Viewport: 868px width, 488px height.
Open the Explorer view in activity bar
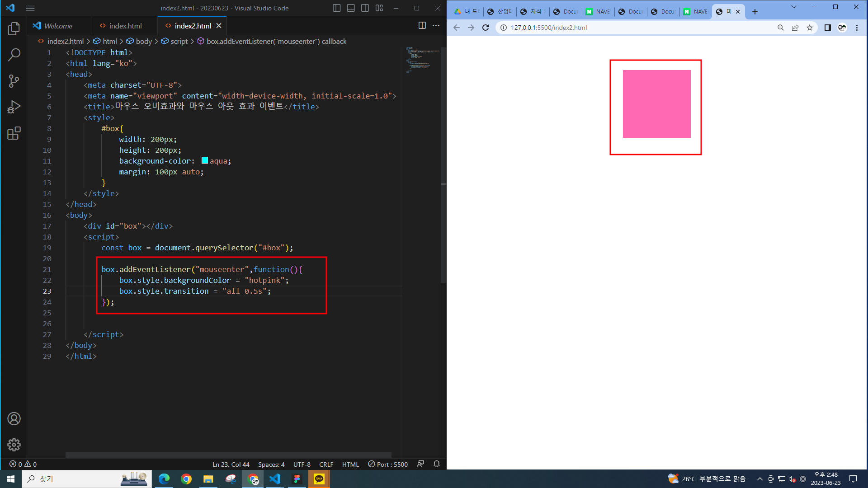pos(14,29)
